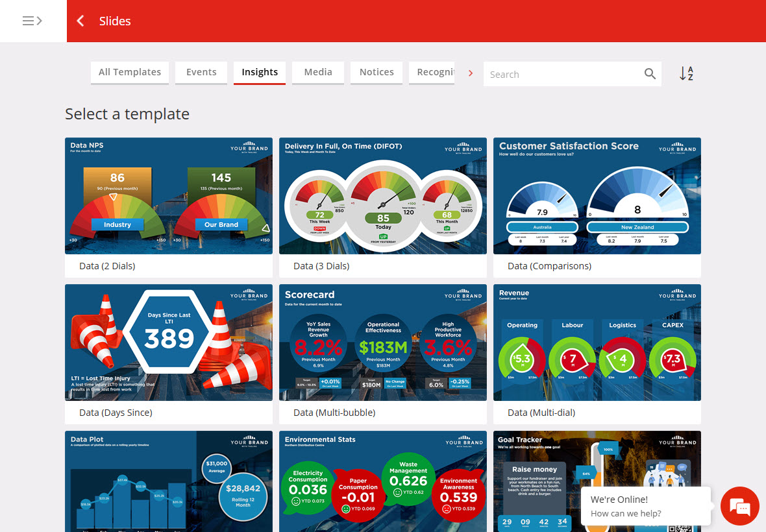The height and width of the screenshot is (532, 766).
Task: Click the search magnifier icon
Action: (x=650, y=74)
